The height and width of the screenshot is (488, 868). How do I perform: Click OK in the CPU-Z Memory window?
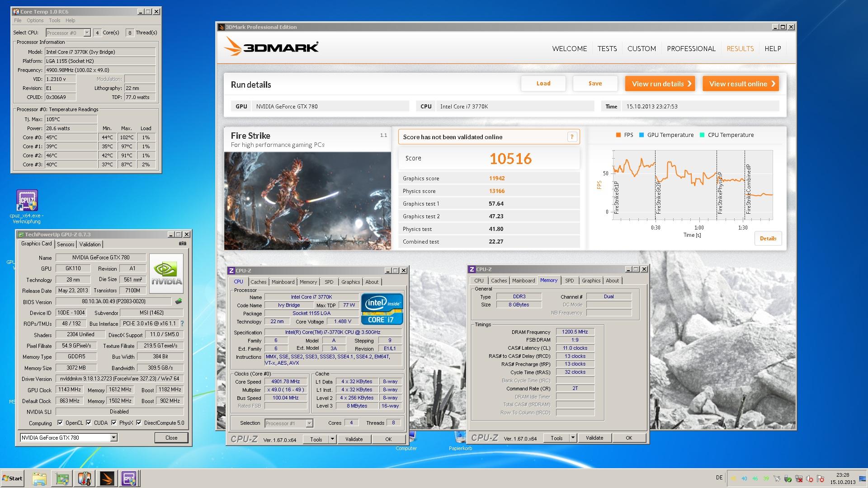pos(629,438)
